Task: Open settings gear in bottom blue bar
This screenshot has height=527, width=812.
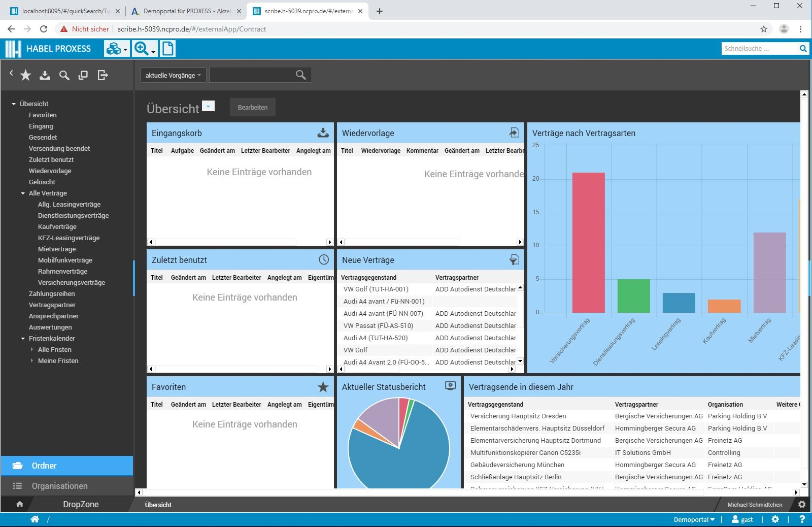Action: [x=775, y=519]
